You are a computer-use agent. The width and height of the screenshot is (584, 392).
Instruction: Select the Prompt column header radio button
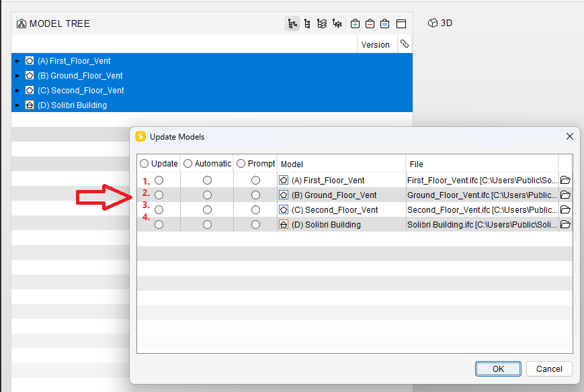pos(241,164)
